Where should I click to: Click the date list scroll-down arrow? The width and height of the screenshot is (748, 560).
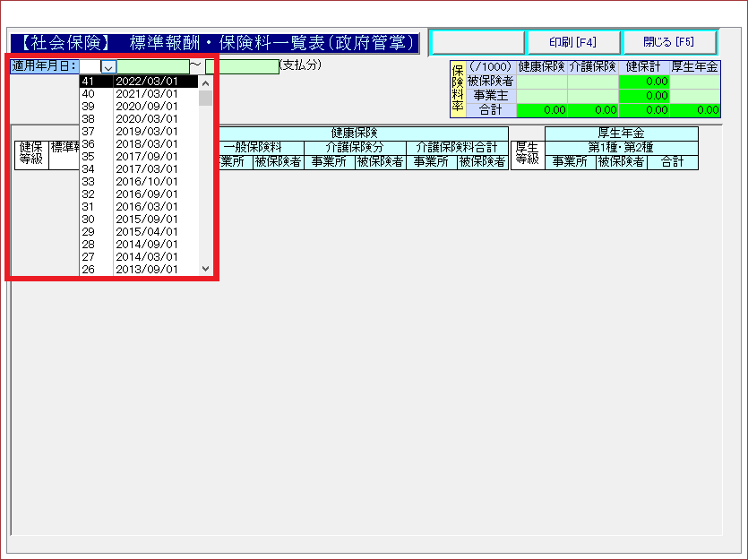click(x=205, y=268)
